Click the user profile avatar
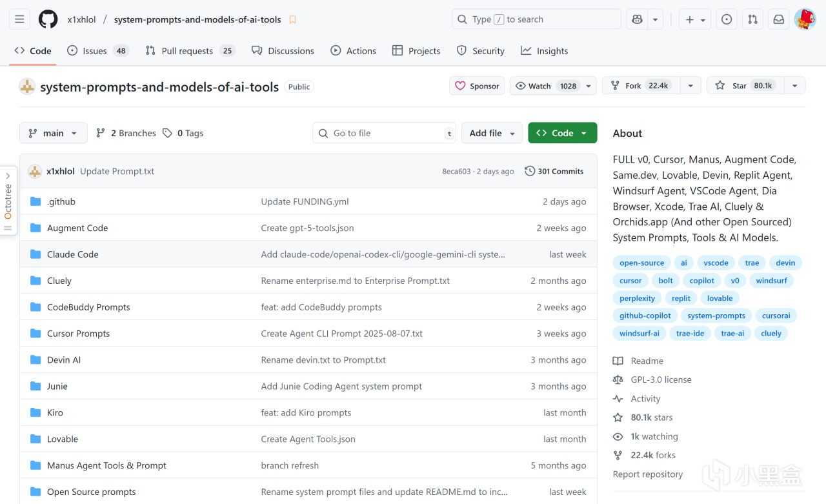This screenshot has height=504, width=826. [x=805, y=19]
